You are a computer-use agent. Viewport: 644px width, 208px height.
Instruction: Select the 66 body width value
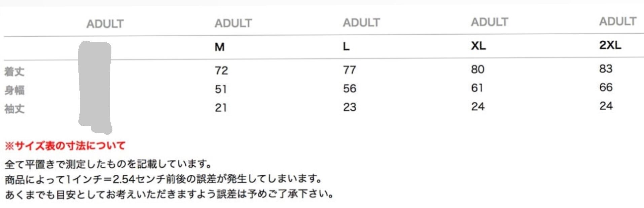(606, 87)
